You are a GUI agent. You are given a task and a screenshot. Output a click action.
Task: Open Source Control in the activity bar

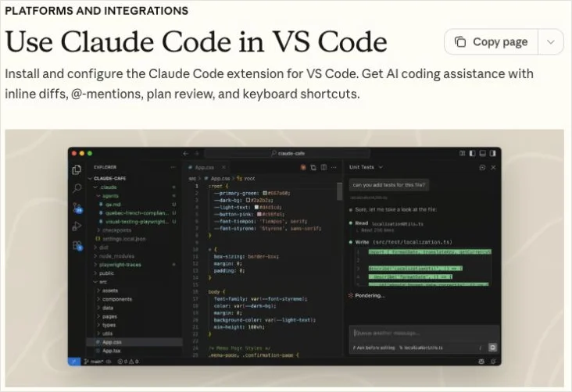[x=77, y=208]
